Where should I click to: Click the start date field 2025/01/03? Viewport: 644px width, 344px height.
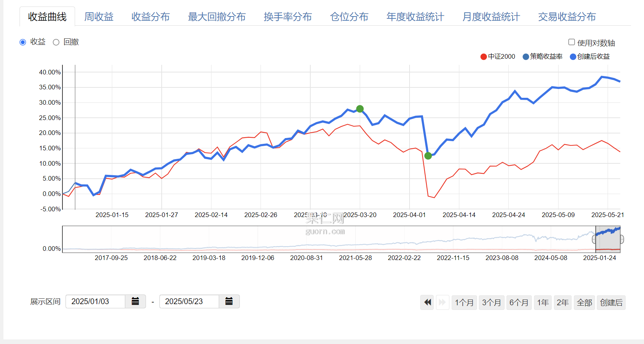95,301
